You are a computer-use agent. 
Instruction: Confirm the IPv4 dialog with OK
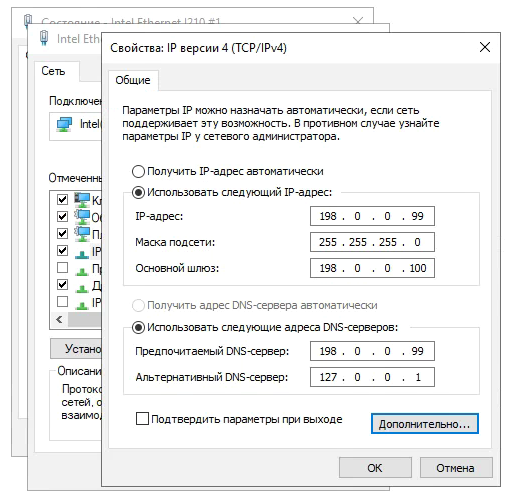pos(375,468)
